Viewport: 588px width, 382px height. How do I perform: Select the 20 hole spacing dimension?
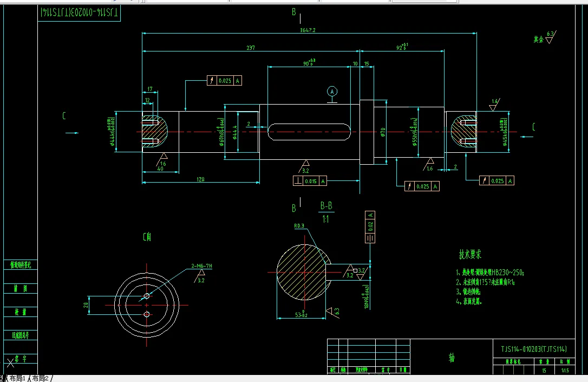86,305
